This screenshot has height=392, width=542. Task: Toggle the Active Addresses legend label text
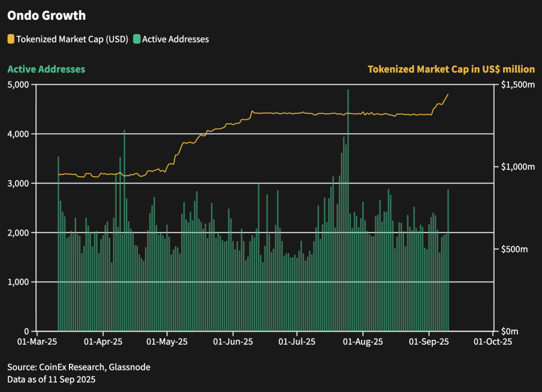175,39
